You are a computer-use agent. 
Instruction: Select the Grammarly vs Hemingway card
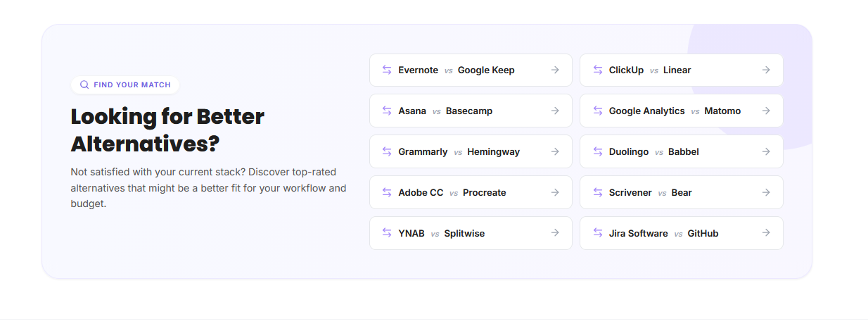click(x=471, y=151)
